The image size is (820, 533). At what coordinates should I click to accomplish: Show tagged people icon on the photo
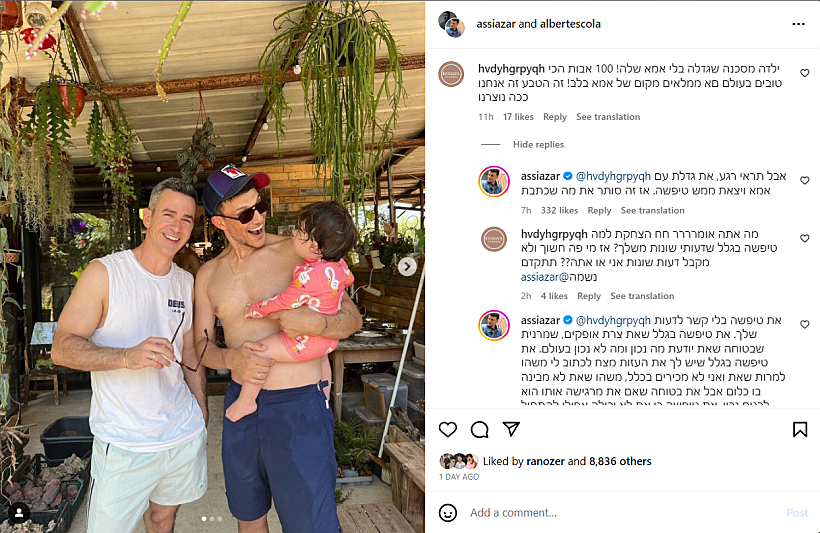[19, 513]
